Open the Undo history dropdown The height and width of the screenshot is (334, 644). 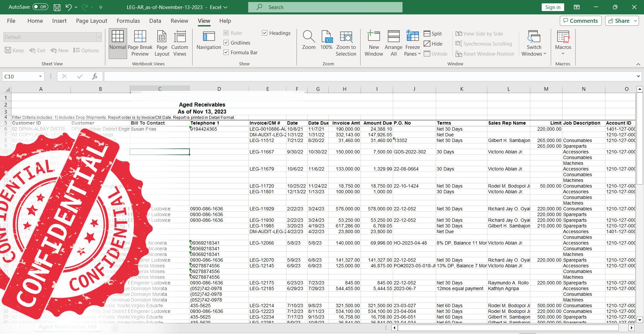click(x=76, y=7)
